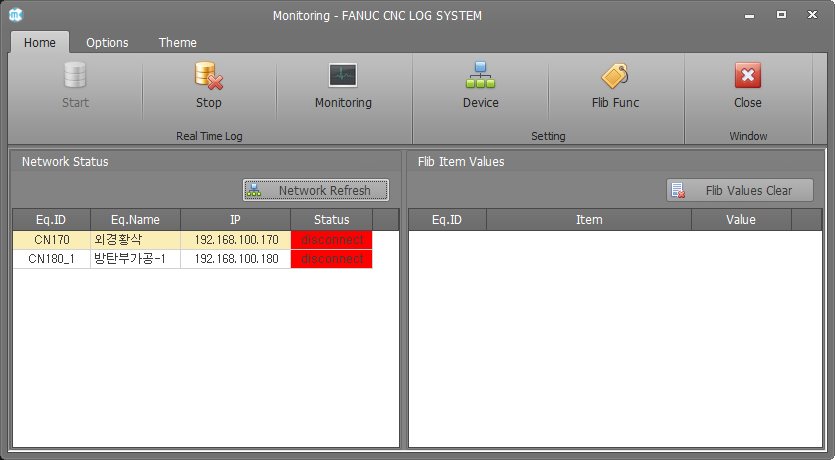The image size is (835, 460).
Task: Click the Item column header
Action: pos(589,219)
